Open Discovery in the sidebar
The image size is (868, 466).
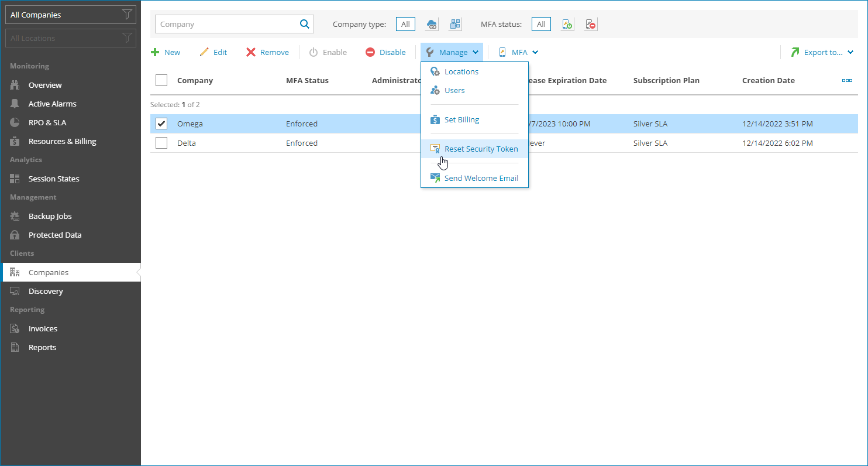(x=70, y=291)
